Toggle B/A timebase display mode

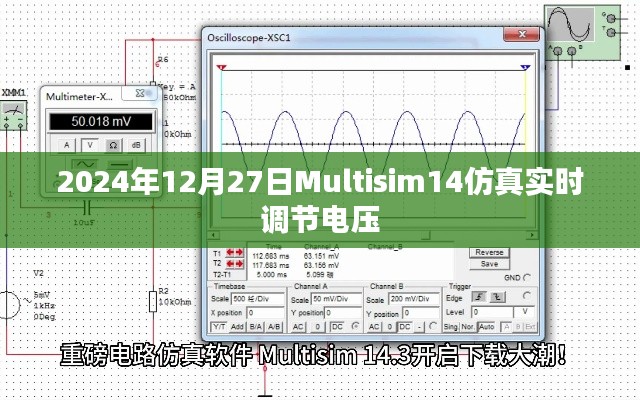pos(256,327)
